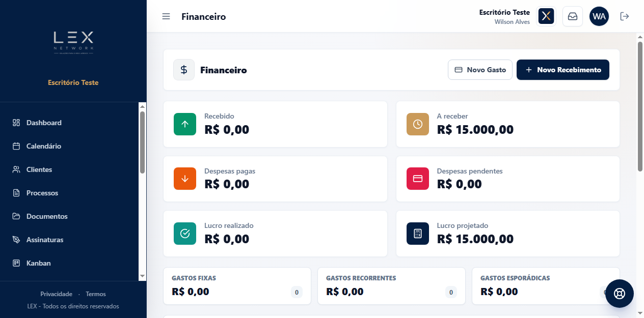Open the Termos link
This screenshot has height=318, width=644.
(96, 294)
